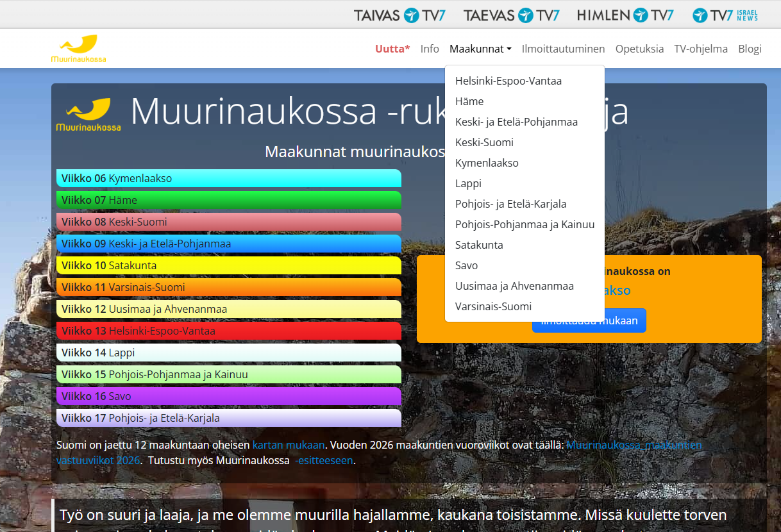Open the Muurinaukossa esitteeseen link
The width and height of the screenshot is (781, 532).
(324, 460)
